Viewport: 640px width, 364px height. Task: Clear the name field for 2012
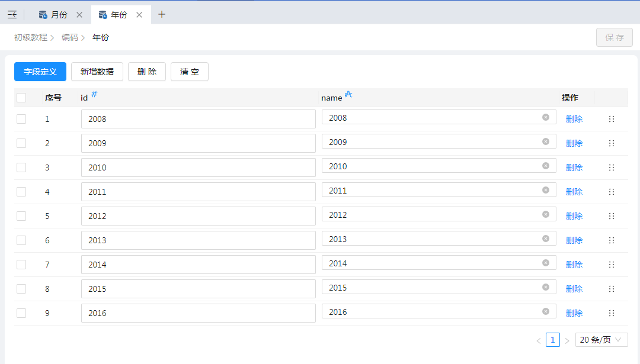(546, 214)
